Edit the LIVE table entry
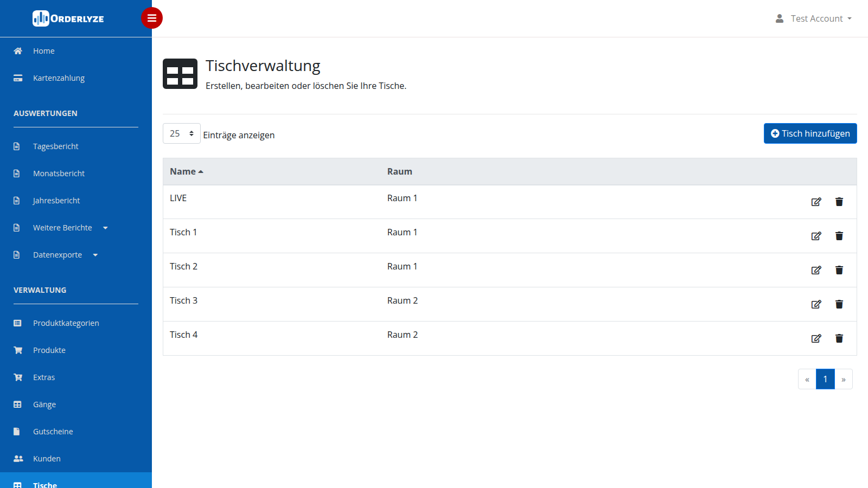 (x=816, y=202)
